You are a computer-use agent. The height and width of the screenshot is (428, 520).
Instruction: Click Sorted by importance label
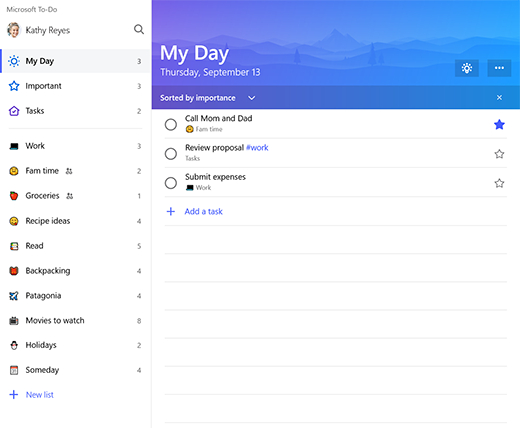pyautogui.click(x=198, y=98)
